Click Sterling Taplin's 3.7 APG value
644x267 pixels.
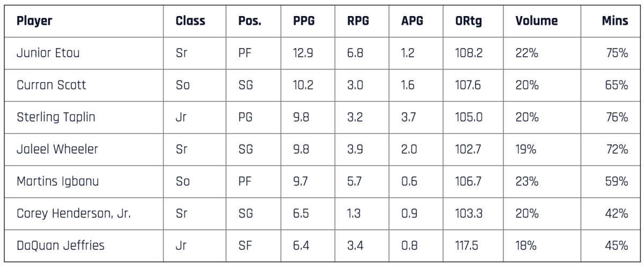pyautogui.click(x=408, y=117)
